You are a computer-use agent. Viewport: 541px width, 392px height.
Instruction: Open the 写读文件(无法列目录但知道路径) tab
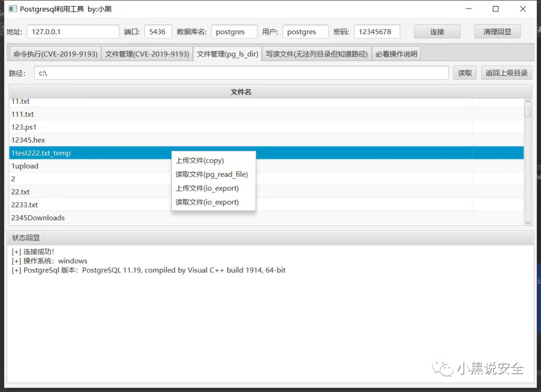pos(317,54)
